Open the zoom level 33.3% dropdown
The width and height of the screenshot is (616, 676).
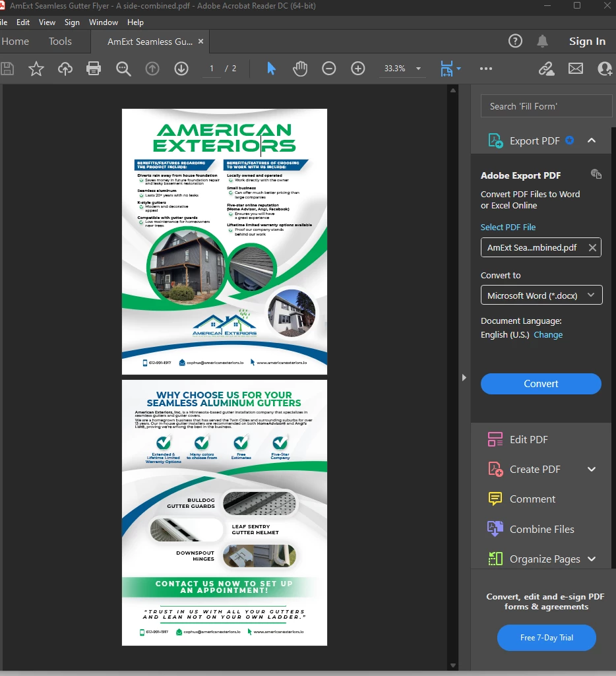coord(418,69)
